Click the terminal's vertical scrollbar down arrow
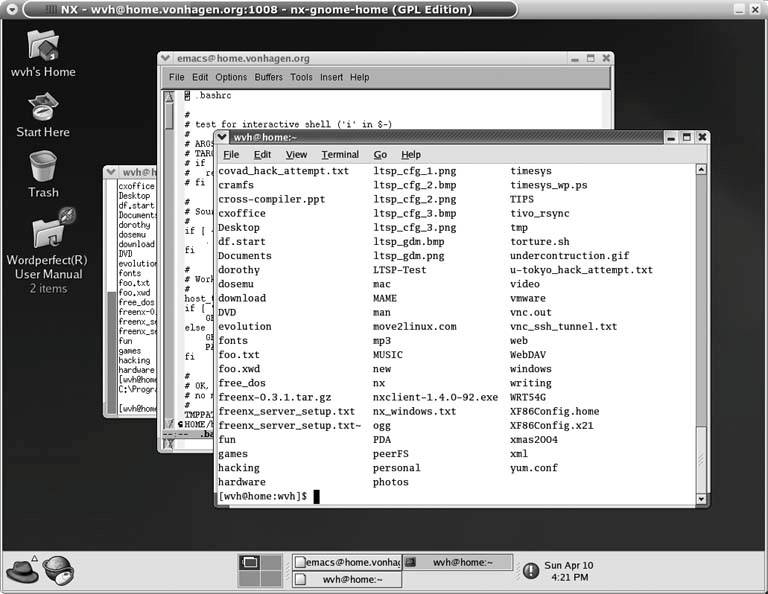The image size is (768, 594). click(702, 497)
